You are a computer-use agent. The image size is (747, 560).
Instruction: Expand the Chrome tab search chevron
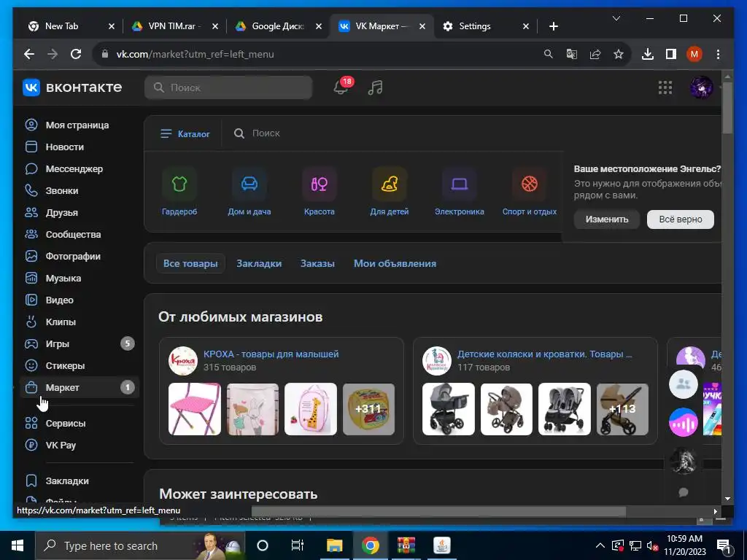point(616,18)
